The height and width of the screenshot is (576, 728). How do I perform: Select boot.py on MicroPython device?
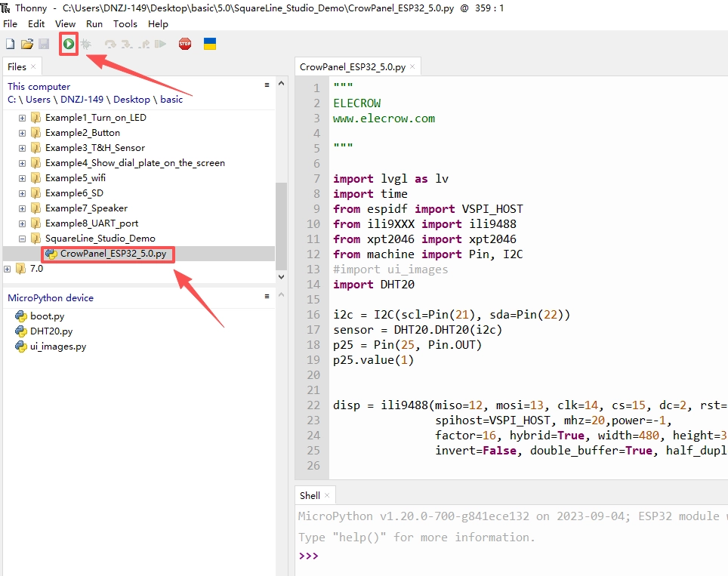click(x=47, y=316)
